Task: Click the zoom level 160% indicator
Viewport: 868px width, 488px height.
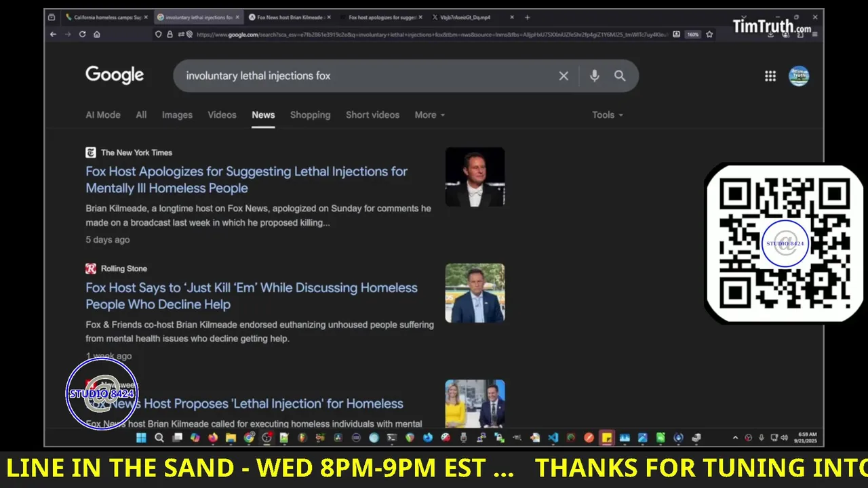Action: pos(692,34)
